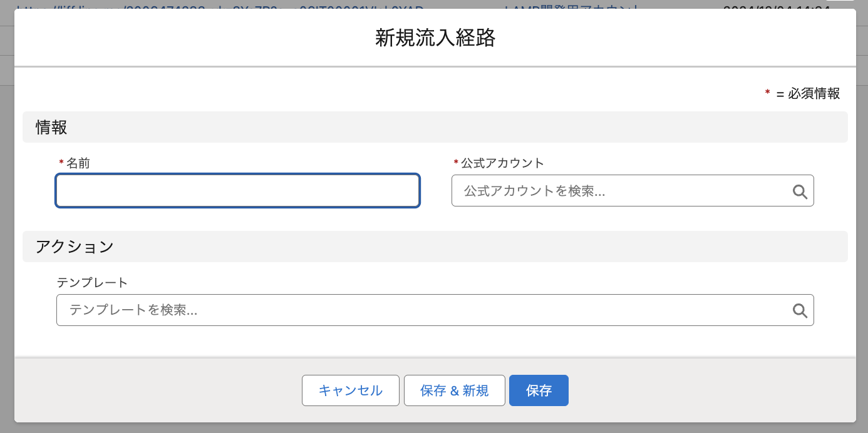Click the 情報 section header
The width and height of the screenshot is (868, 433).
coord(51,128)
